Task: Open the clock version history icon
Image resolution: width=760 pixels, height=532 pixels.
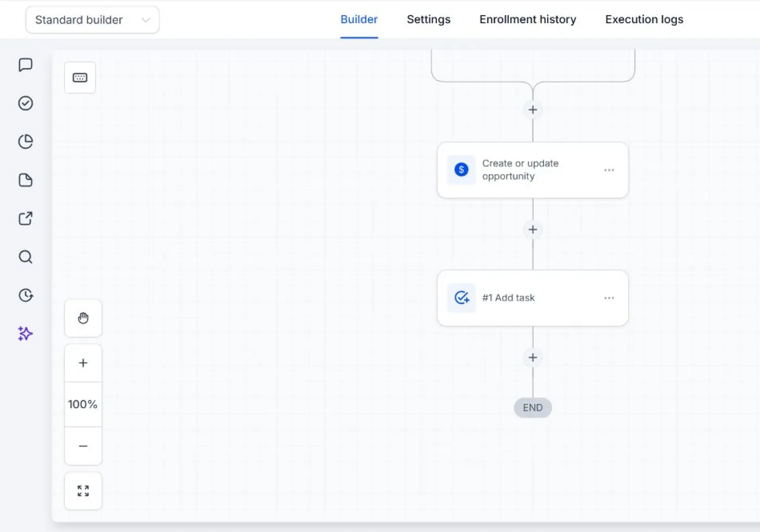Action: pos(26,295)
